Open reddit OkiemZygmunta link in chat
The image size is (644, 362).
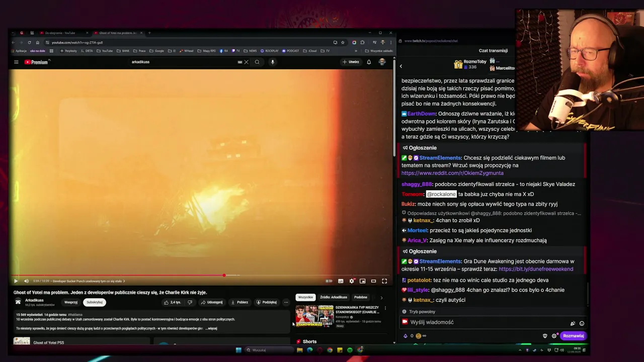pyautogui.click(x=452, y=173)
